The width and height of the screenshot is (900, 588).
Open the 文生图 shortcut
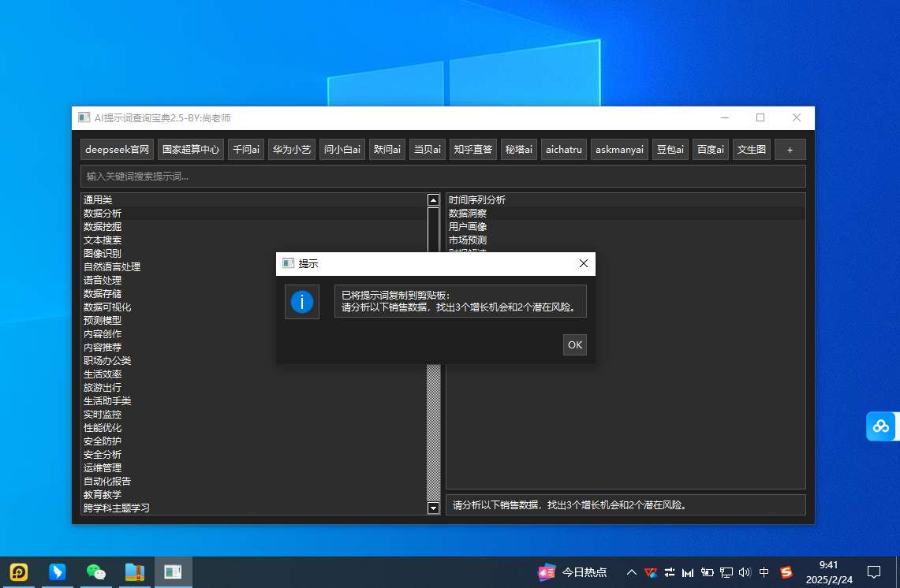pos(752,150)
